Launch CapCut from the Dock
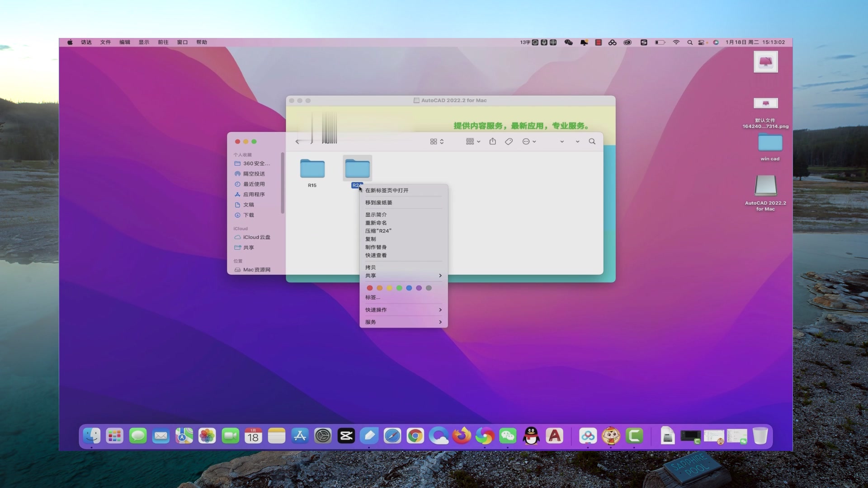Image resolution: width=868 pixels, height=488 pixels. (346, 436)
